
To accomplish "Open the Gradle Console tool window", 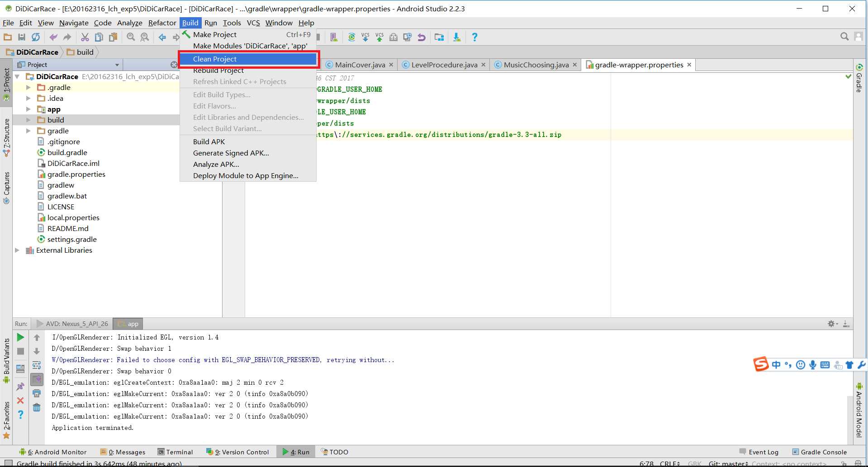I will (x=820, y=452).
